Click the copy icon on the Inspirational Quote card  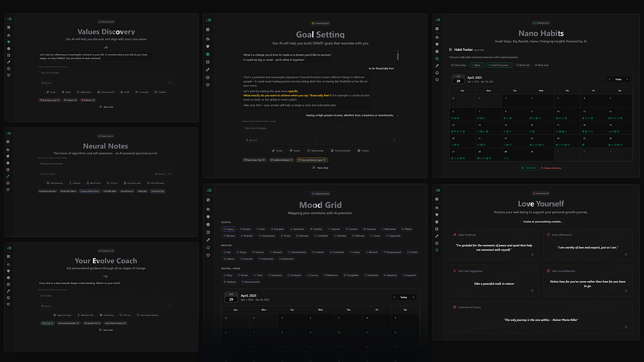[x=626, y=326]
